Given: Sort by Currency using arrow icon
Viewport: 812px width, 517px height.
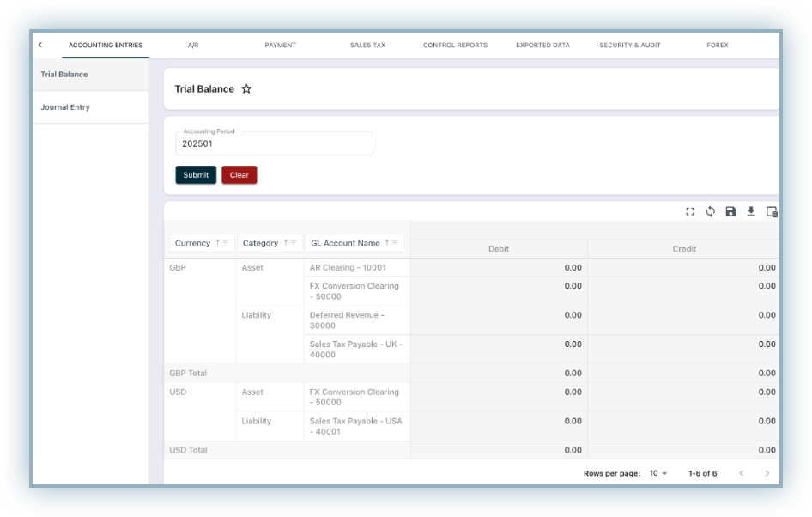Looking at the screenshot, I should 217,243.
